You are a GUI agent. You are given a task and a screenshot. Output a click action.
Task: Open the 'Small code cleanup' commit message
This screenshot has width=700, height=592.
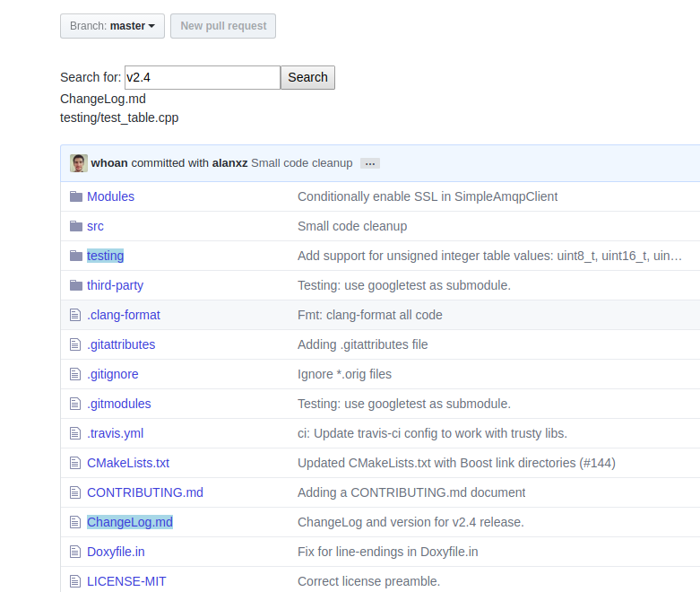pyautogui.click(x=301, y=163)
